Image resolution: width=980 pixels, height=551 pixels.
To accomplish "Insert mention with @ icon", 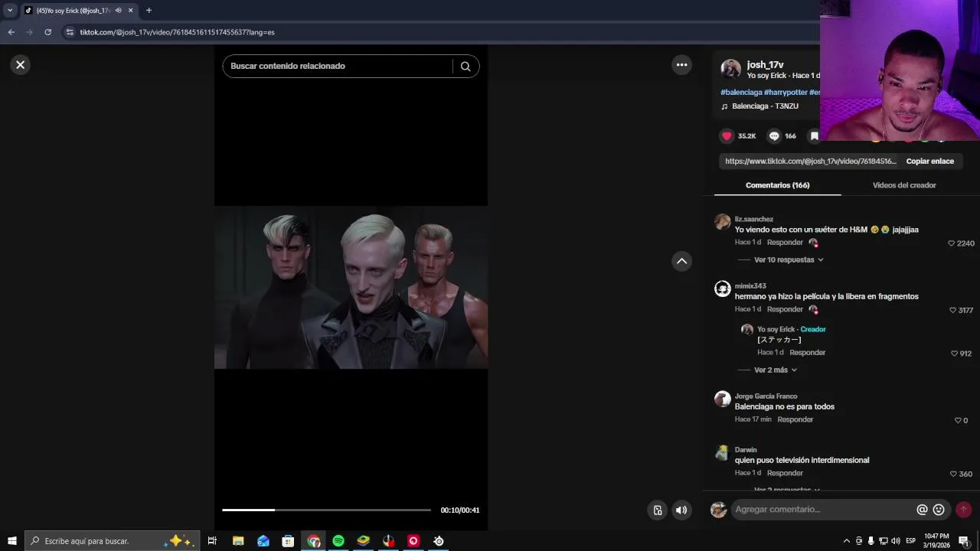I will [x=922, y=510].
